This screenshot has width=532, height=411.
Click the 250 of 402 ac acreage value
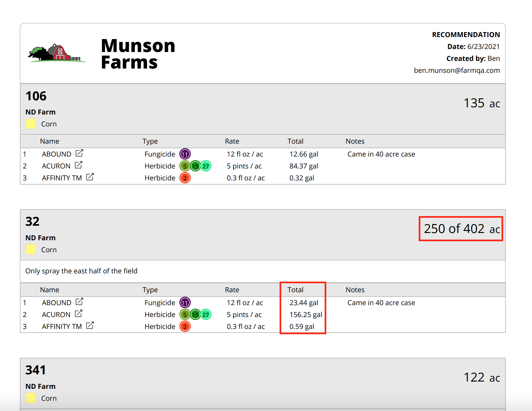pyautogui.click(x=462, y=229)
